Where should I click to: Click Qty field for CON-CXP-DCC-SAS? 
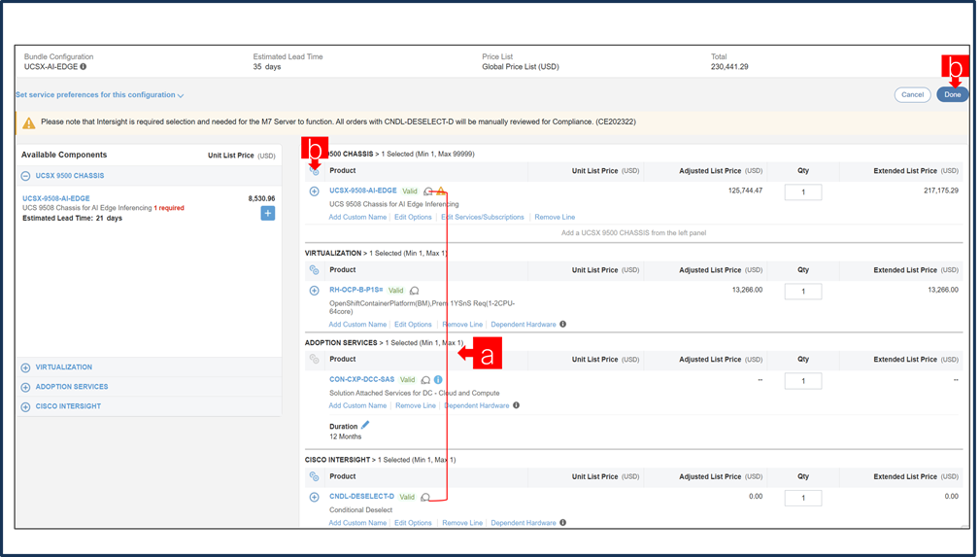pos(803,381)
